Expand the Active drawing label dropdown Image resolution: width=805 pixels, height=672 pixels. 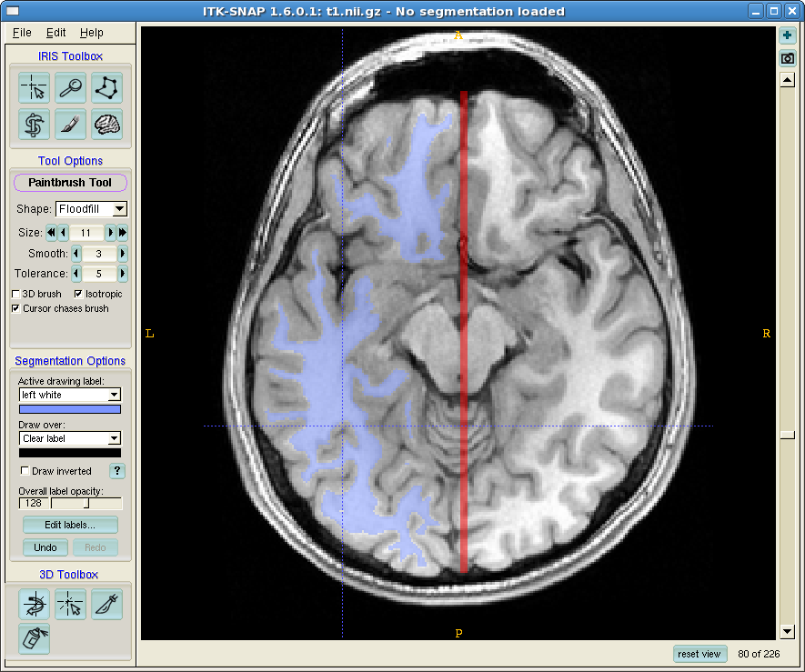(x=70, y=396)
